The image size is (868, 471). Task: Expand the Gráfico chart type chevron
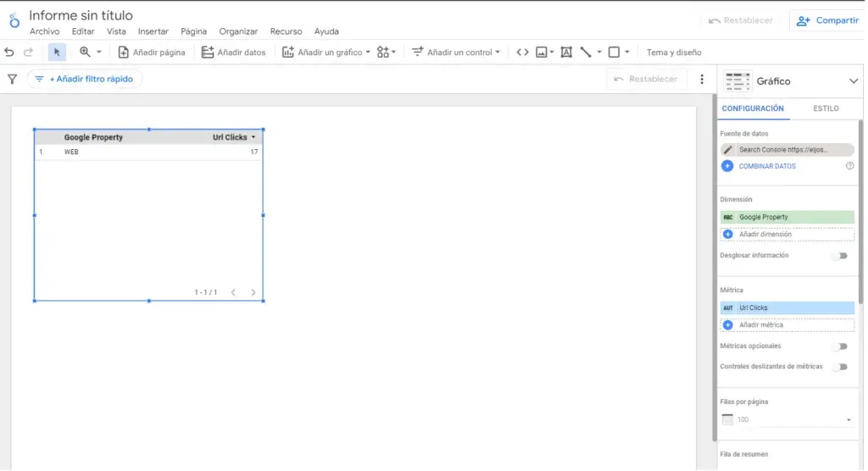853,81
